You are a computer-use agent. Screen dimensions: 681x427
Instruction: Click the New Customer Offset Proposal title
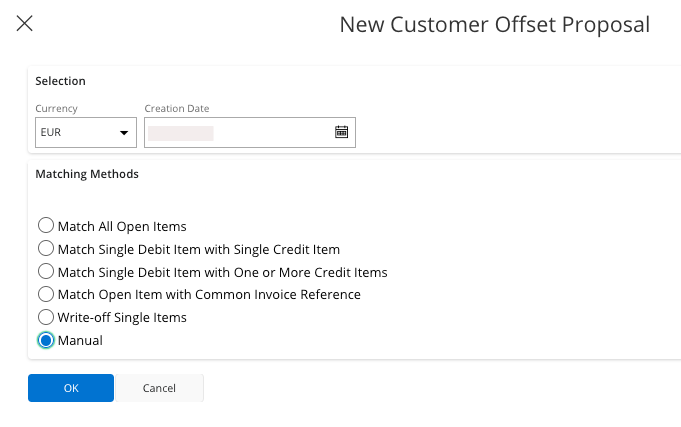(x=494, y=24)
